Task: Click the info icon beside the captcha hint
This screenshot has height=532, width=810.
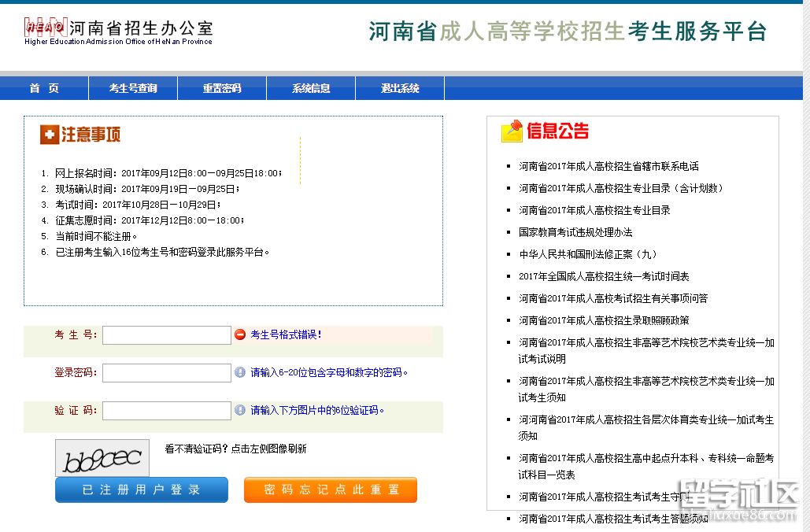Action: 240,410
